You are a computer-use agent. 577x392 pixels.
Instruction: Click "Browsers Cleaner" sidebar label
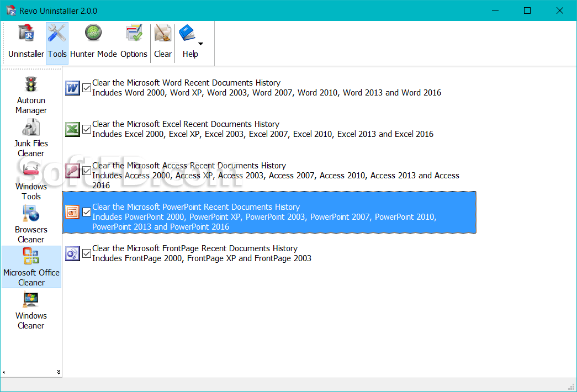coord(31,235)
